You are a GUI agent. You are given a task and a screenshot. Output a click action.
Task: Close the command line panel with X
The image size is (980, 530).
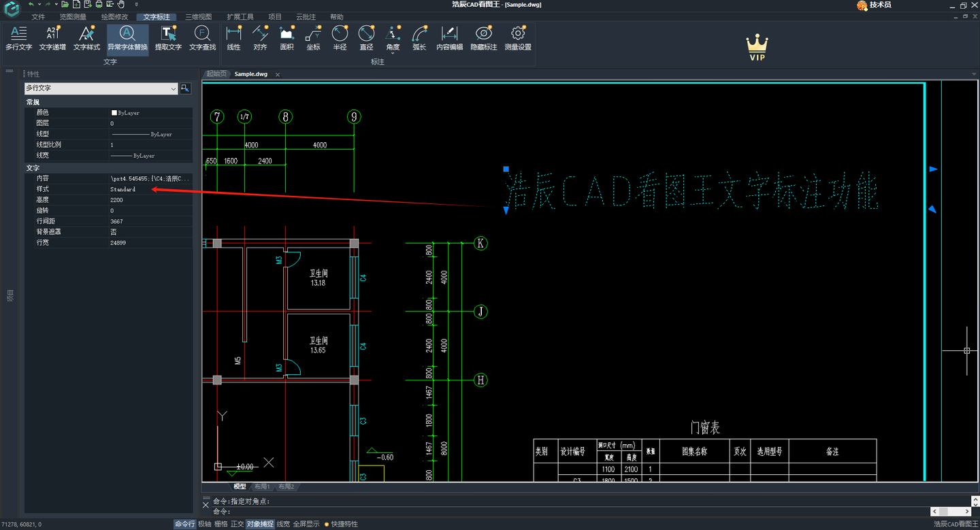pyautogui.click(x=206, y=505)
